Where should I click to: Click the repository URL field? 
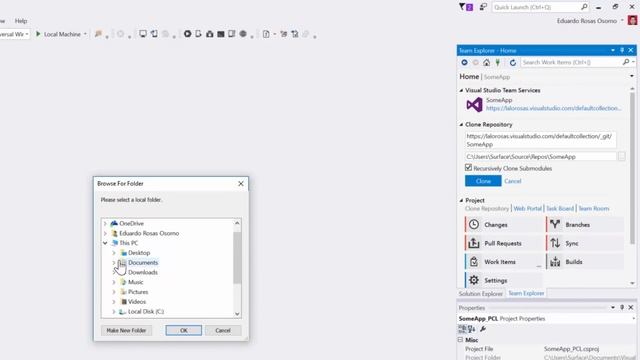pyautogui.click(x=541, y=140)
